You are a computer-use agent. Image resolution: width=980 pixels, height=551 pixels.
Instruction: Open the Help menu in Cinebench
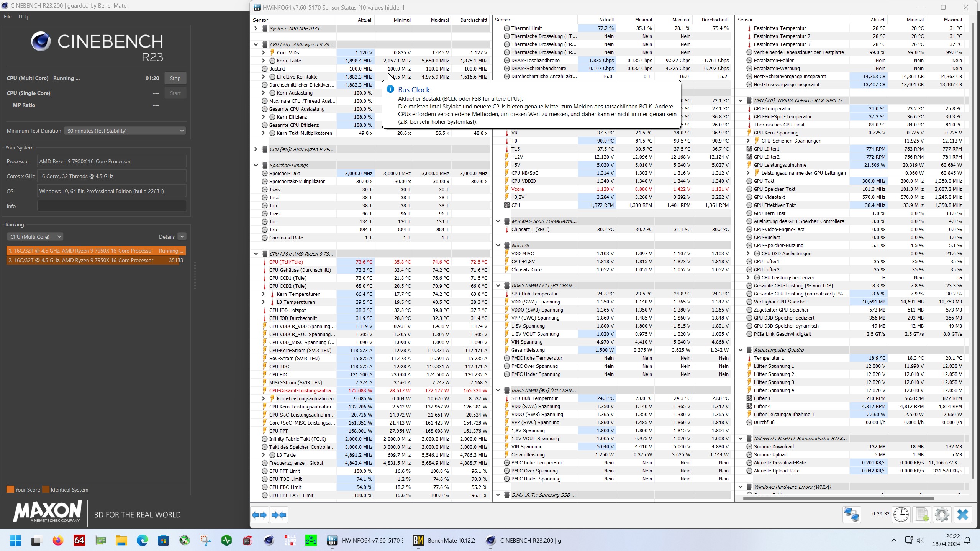tap(24, 16)
